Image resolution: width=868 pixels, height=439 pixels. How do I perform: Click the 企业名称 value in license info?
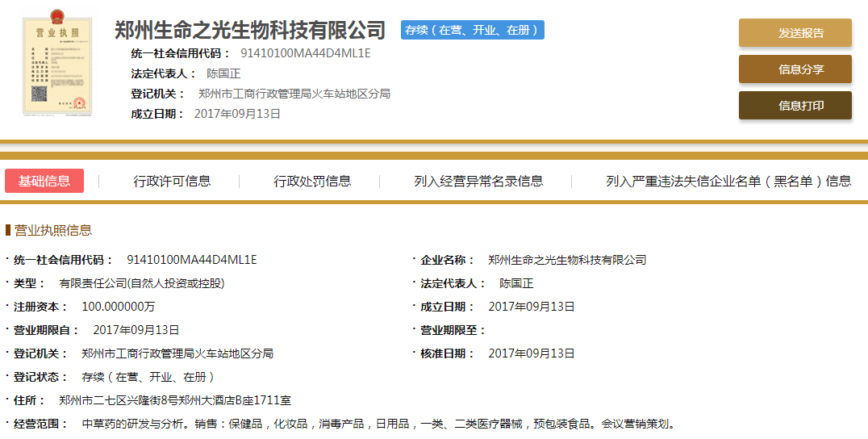tap(567, 260)
